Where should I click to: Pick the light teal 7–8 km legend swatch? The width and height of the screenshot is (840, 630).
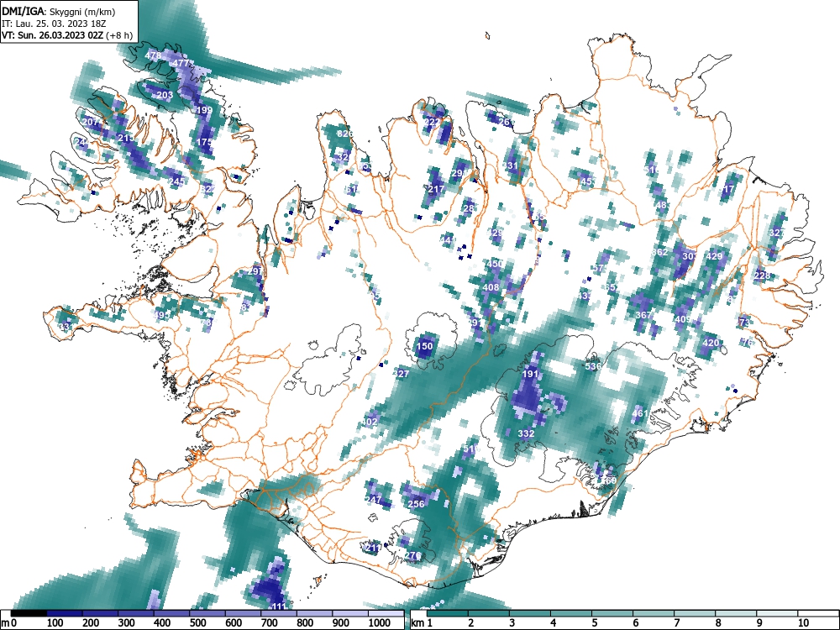click(x=695, y=613)
